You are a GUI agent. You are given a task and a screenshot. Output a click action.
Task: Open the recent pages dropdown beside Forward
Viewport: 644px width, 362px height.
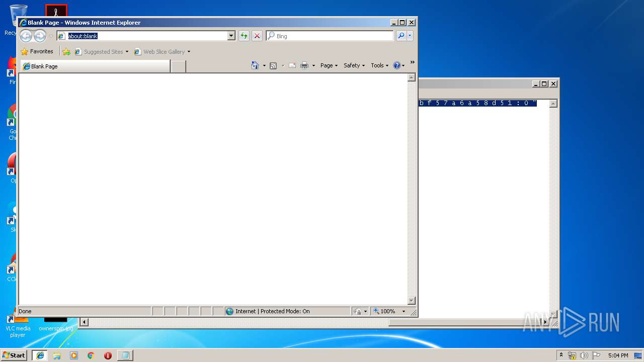tap(51, 36)
